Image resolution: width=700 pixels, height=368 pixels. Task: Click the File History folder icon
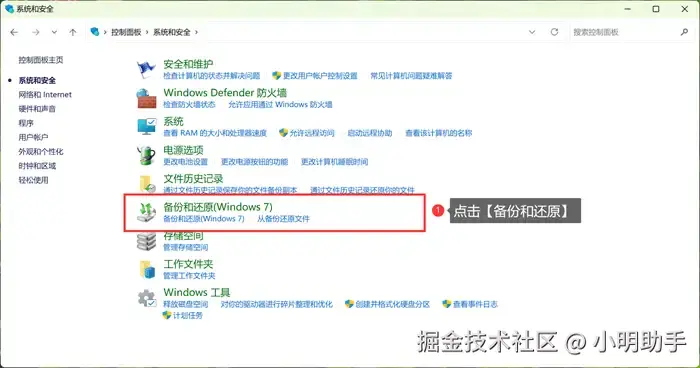(147, 184)
